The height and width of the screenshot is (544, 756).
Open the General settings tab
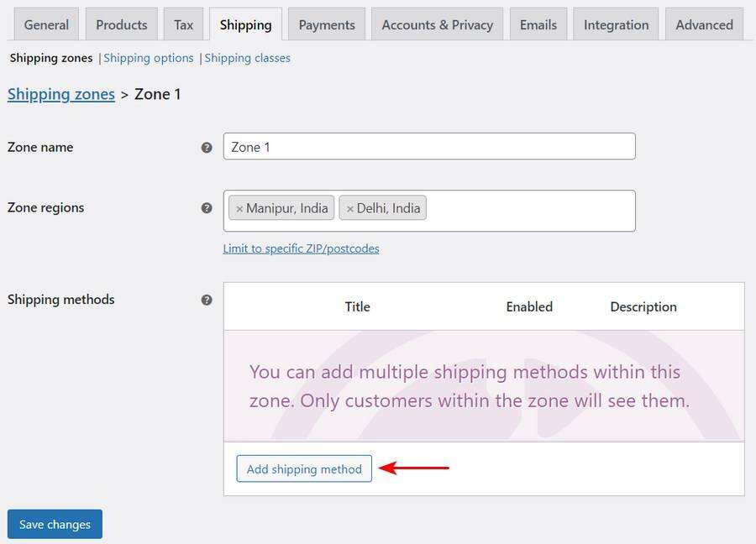[46, 24]
